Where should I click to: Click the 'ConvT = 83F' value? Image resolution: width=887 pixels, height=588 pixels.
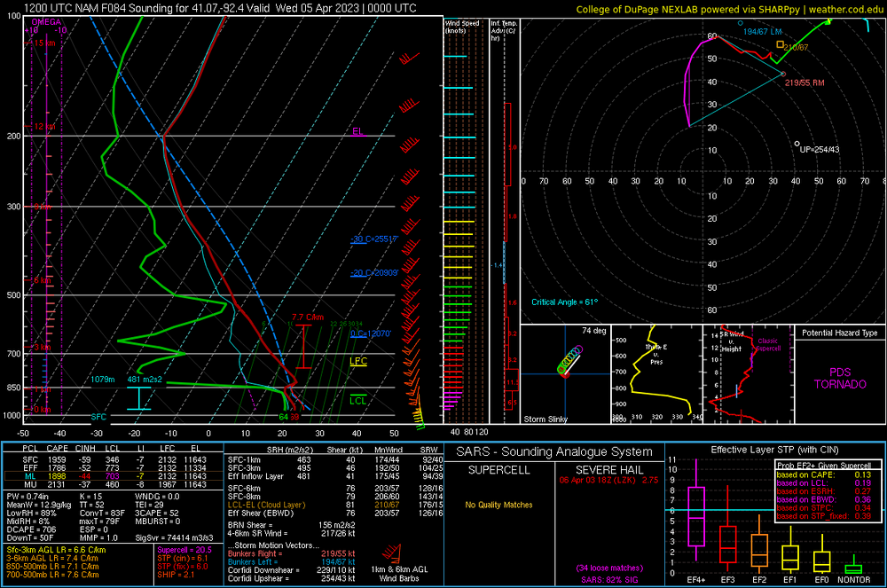click(x=102, y=514)
